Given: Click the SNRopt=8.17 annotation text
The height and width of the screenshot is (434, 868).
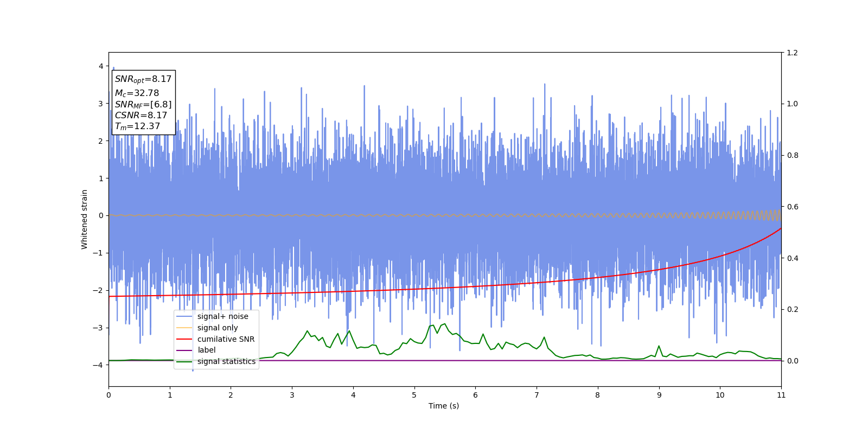Looking at the screenshot, I should tap(143, 79).
